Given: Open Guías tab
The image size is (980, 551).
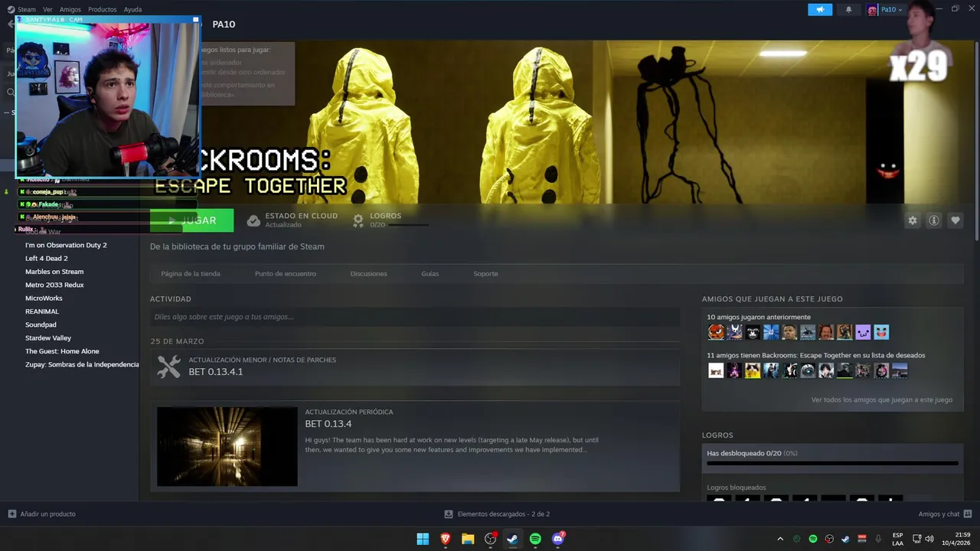Looking at the screenshot, I should [430, 273].
